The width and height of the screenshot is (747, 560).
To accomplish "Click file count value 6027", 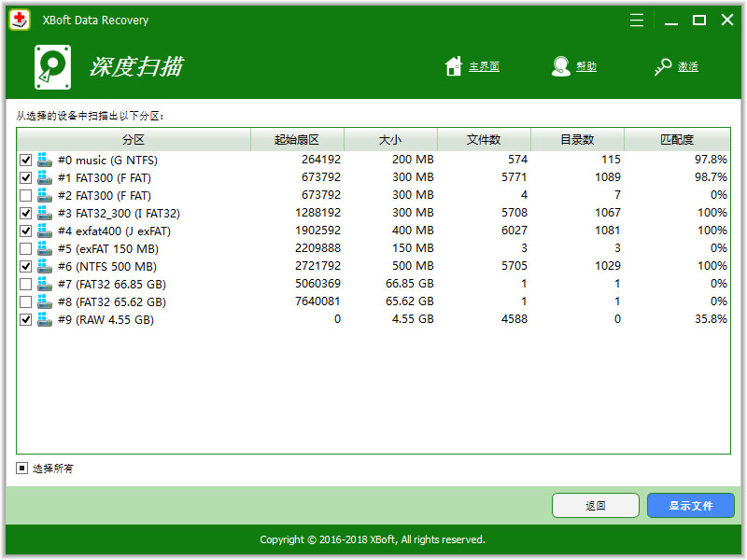I will coord(514,230).
